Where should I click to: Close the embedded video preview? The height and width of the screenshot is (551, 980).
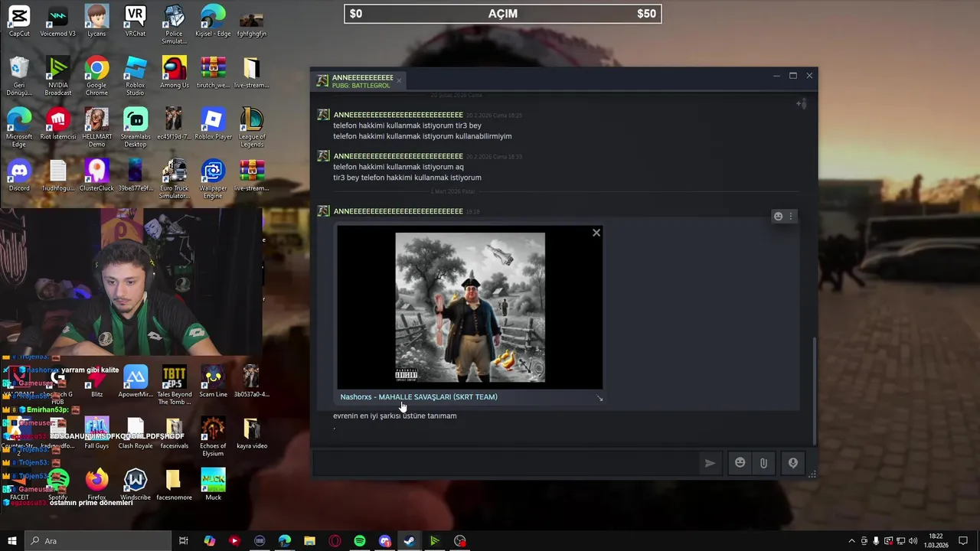[x=596, y=233]
